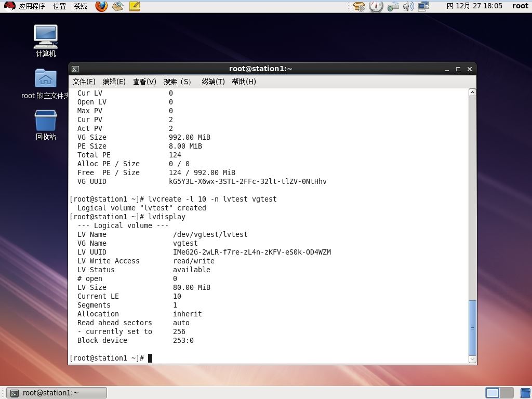Click the Current LE value 10
This screenshot has width=532, height=399.
coord(177,296)
